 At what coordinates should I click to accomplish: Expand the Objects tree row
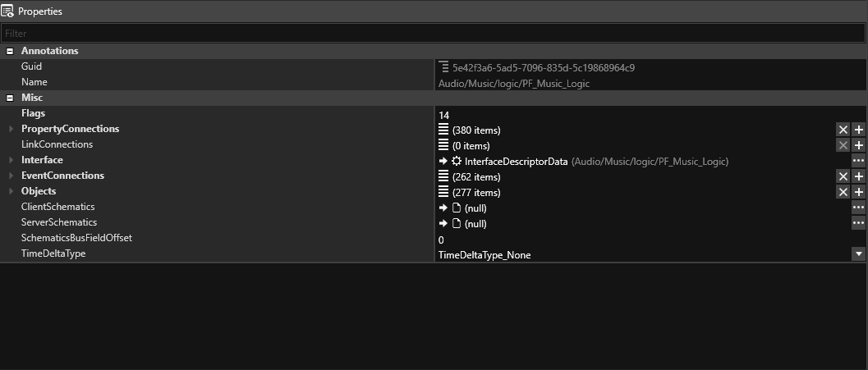[x=11, y=192]
